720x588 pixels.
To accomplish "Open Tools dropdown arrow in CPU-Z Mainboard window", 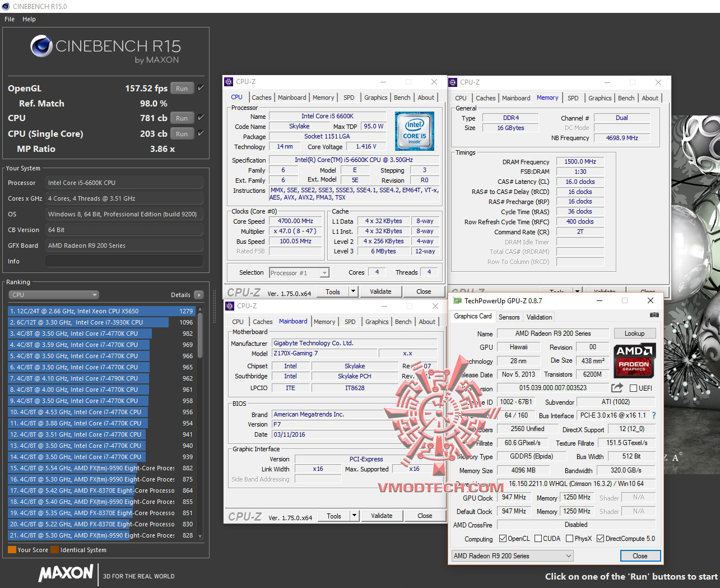I will (x=354, y=516).
